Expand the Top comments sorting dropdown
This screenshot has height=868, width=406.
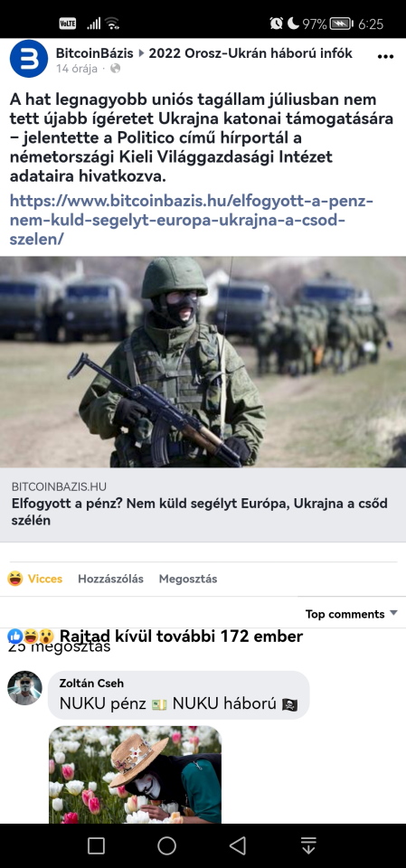click(x=351, y=614)
